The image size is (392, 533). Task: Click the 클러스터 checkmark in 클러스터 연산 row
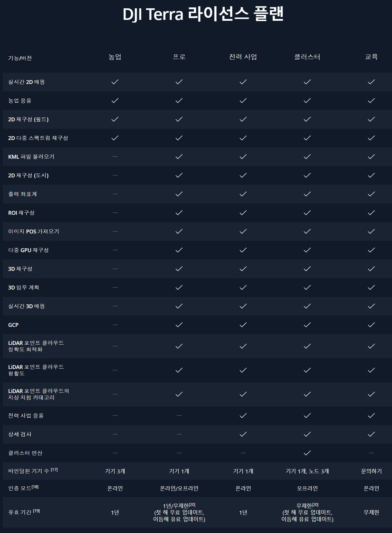coord(307,453)
